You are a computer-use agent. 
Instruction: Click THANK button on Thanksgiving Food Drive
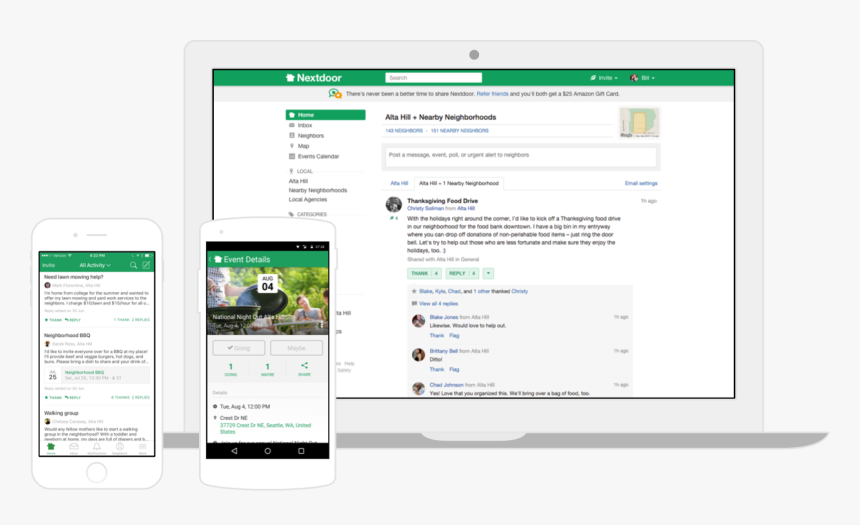click(424, 273)
